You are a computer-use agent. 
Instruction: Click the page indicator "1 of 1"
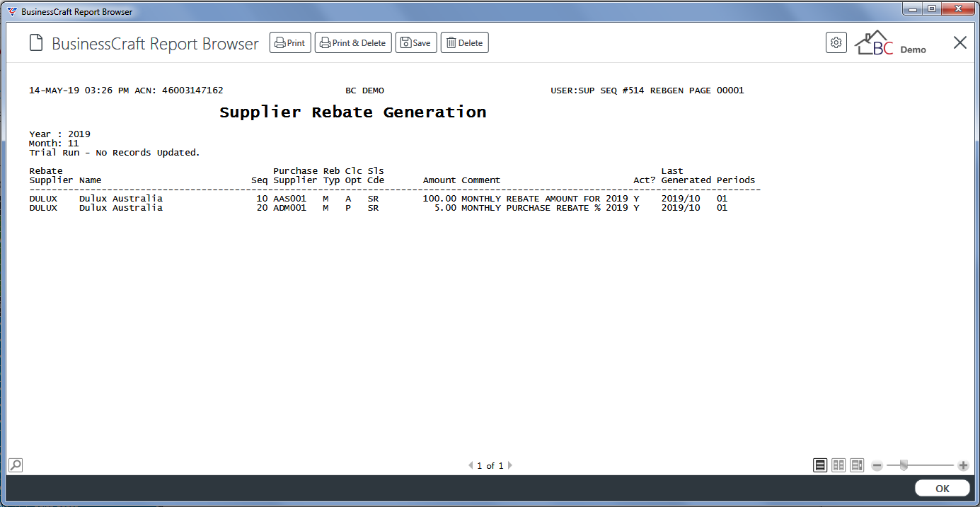tap(490, 466)
